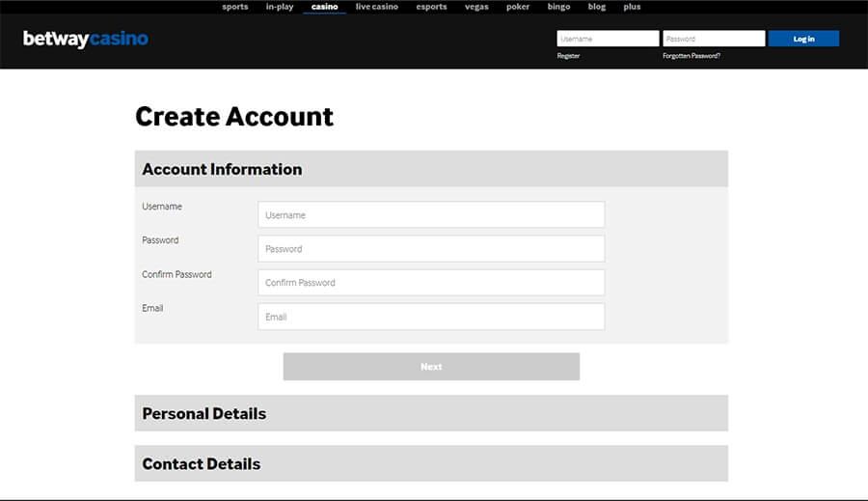The height and width of the screenshot is (501, 868).
Task: Focus the Password field in Account Information
Action: tap(431, 249)
